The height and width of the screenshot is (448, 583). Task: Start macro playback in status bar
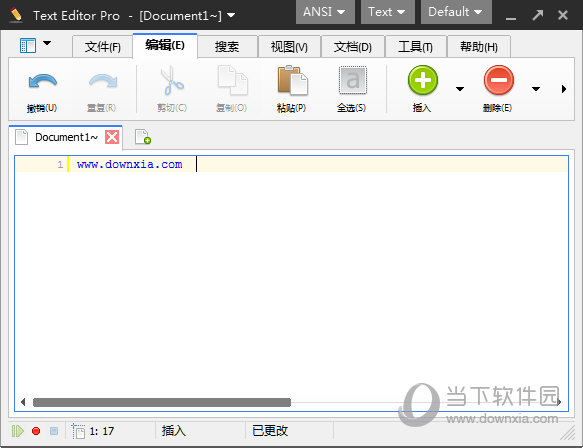pos(17,431)
